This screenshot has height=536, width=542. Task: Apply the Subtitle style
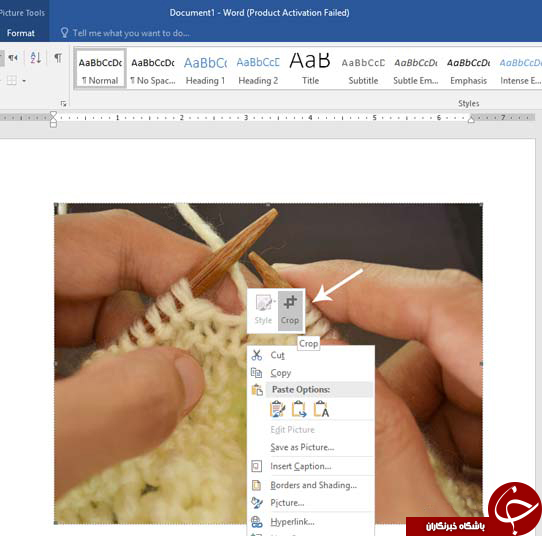click(363, 69)
